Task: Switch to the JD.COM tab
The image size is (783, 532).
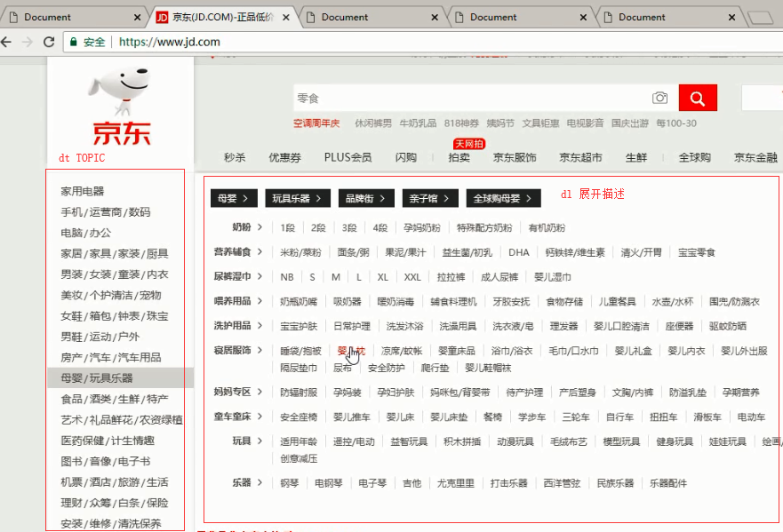Action: (x=222, y=18)
